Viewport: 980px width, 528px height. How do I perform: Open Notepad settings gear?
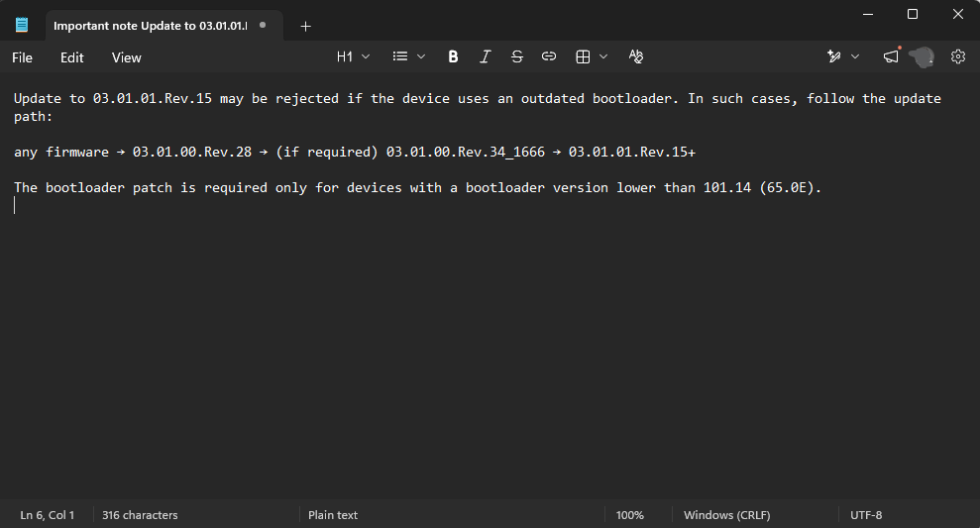958,56
